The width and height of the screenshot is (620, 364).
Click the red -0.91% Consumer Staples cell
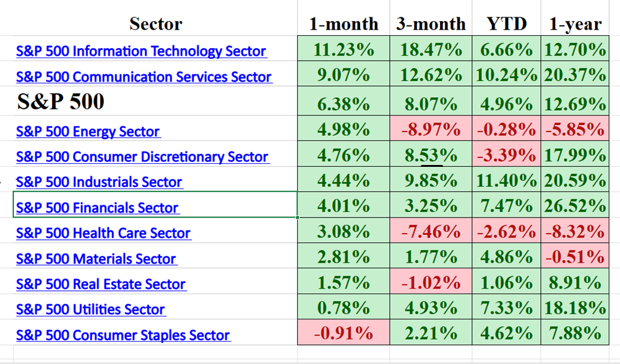click(343, 334)
